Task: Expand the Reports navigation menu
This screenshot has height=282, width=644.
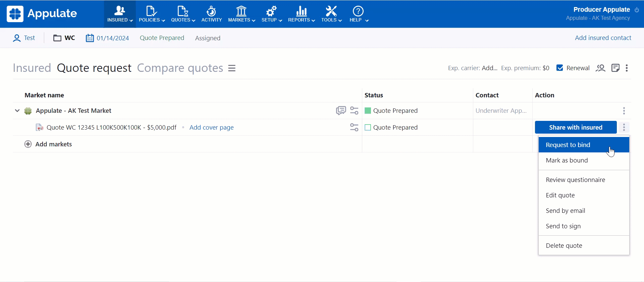Action: click(301, 14)
